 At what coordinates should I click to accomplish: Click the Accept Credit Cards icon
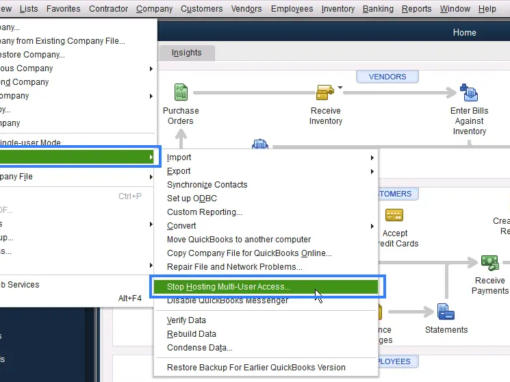pyautogui.click(x=394, y=215)
